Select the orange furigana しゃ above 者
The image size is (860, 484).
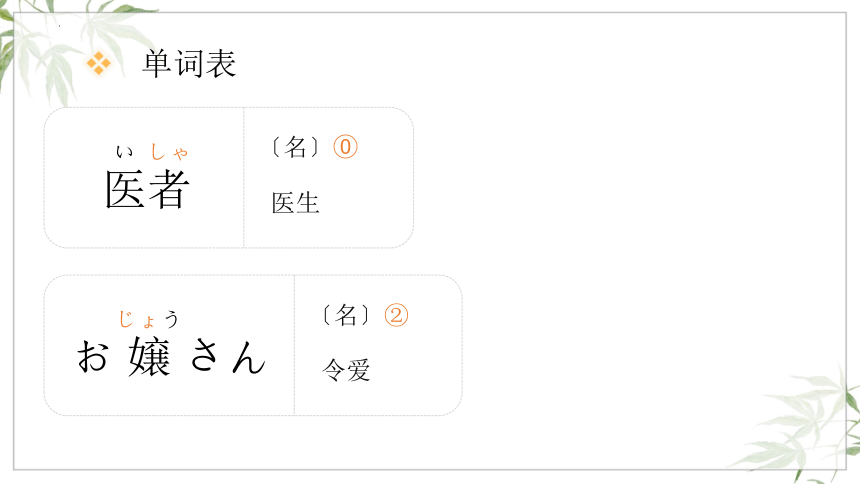[169, 151]
